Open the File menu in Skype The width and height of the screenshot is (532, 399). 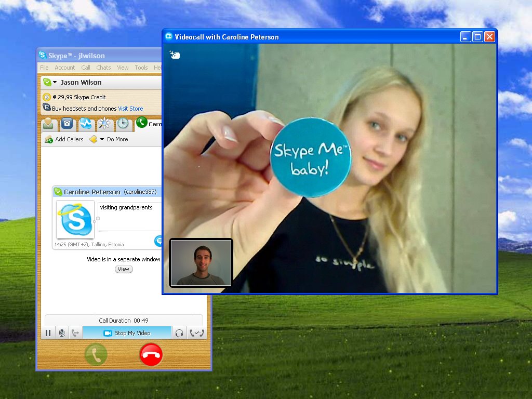45,68
